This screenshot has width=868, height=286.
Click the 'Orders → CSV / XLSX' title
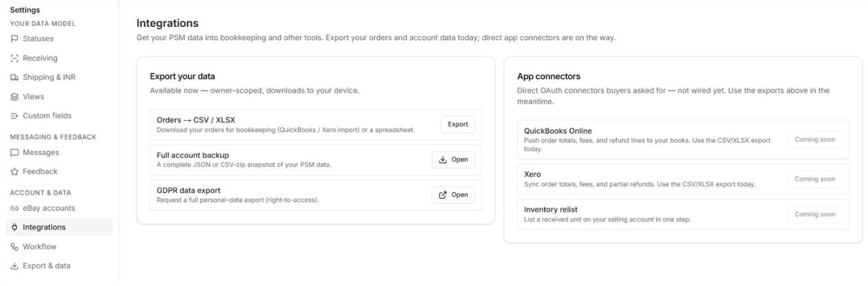coord(196,120)
